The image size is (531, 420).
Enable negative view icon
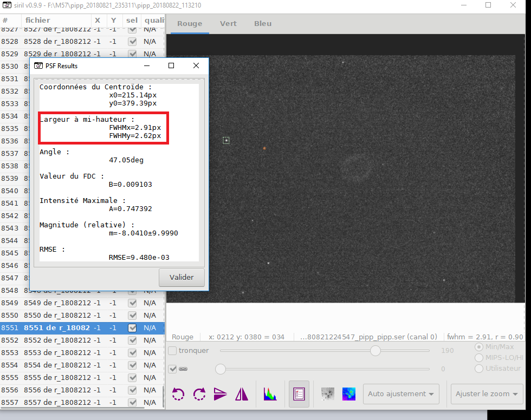[327, 394]
